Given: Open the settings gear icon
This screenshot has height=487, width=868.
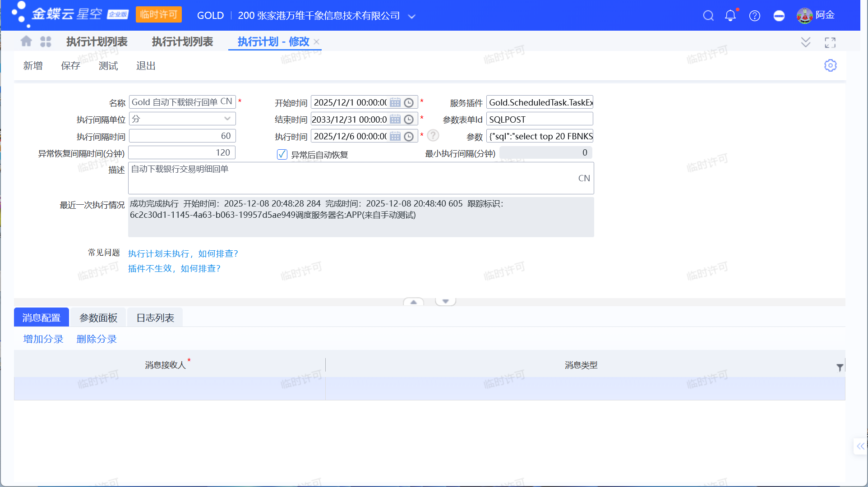Looking at the screenshot, I should coord(830,65).
